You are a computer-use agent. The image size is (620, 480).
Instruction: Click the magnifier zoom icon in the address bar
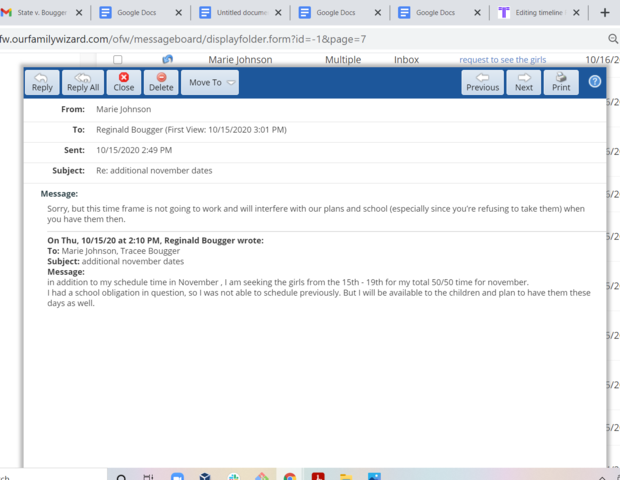pos(613,39)
